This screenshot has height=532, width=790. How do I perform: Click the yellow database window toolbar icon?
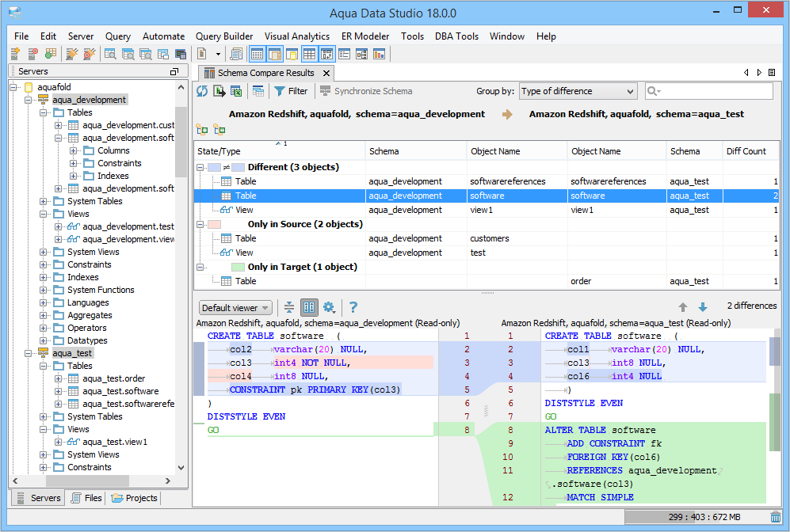coord(292,54)
